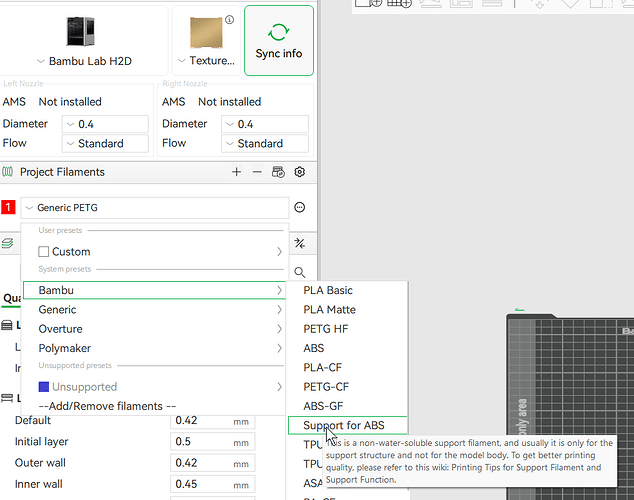Expand the Custom user presets submenu
Screen dimensions: 634x500
pos(155,252)
